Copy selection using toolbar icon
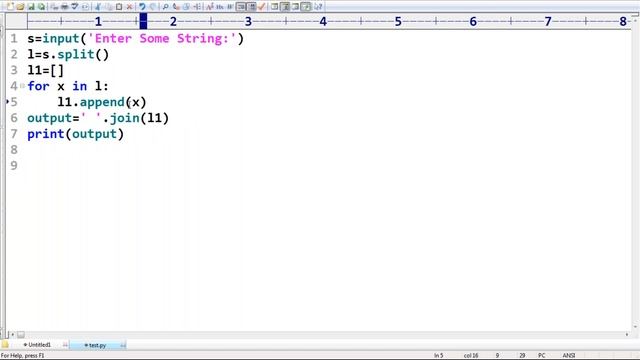The height and width of the screenshot is (360, 640). pos(108,7)
